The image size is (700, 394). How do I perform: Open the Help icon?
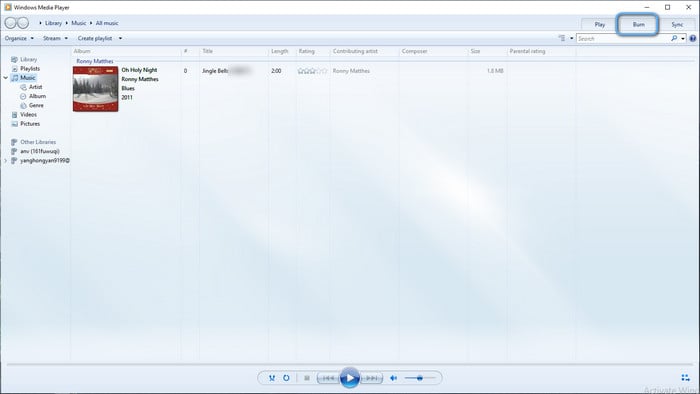click(693, 38)
